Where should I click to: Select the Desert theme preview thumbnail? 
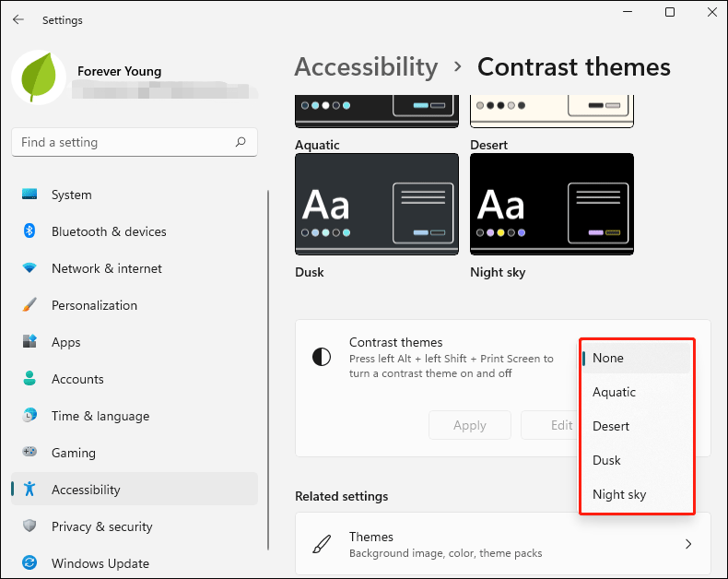pos(552,112)
